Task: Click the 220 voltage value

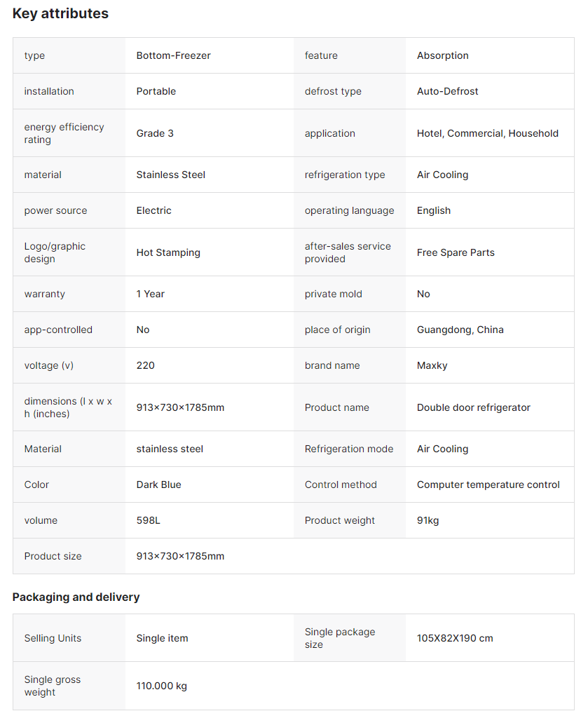Action: click(145, 365)
